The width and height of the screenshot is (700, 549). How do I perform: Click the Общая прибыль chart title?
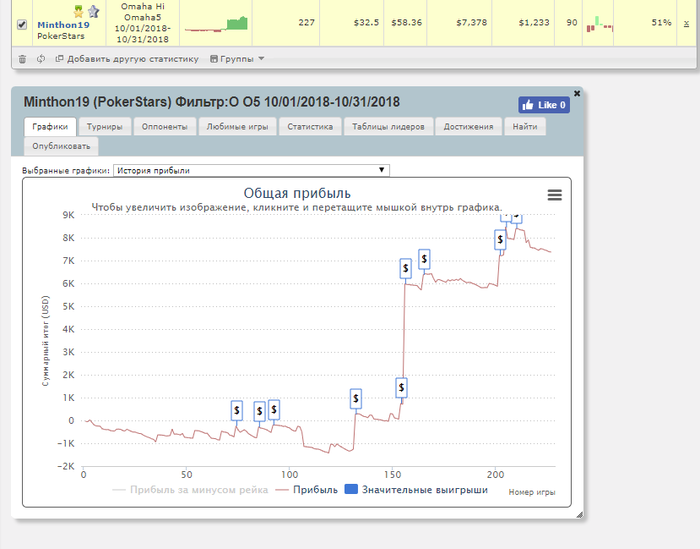[297, 193]
